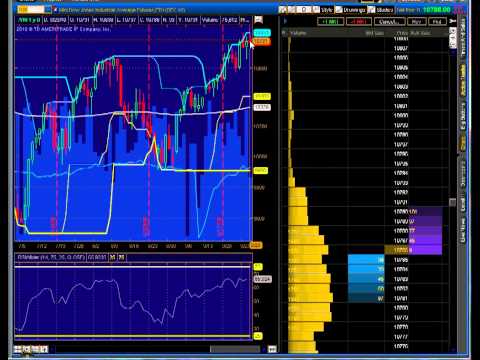Click the symbol input field
This screenshot has height=360, width=480.
(x=31, y=10)
